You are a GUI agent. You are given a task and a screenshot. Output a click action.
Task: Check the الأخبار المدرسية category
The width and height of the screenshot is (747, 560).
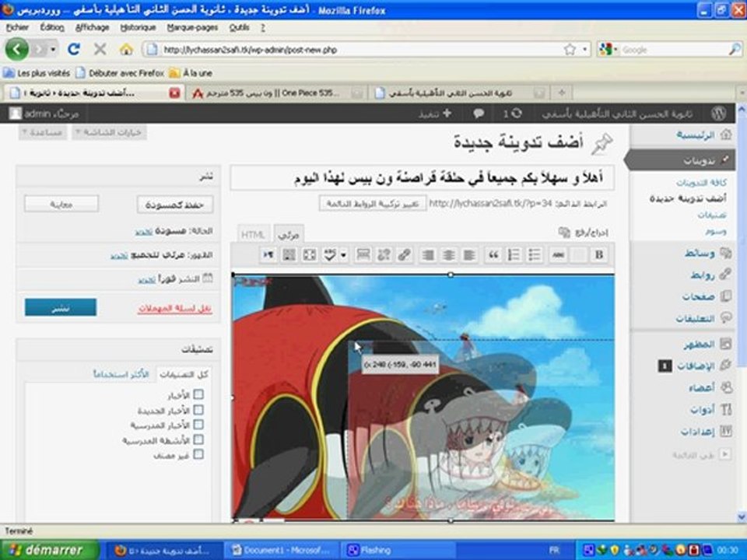[x=198, y=425]
